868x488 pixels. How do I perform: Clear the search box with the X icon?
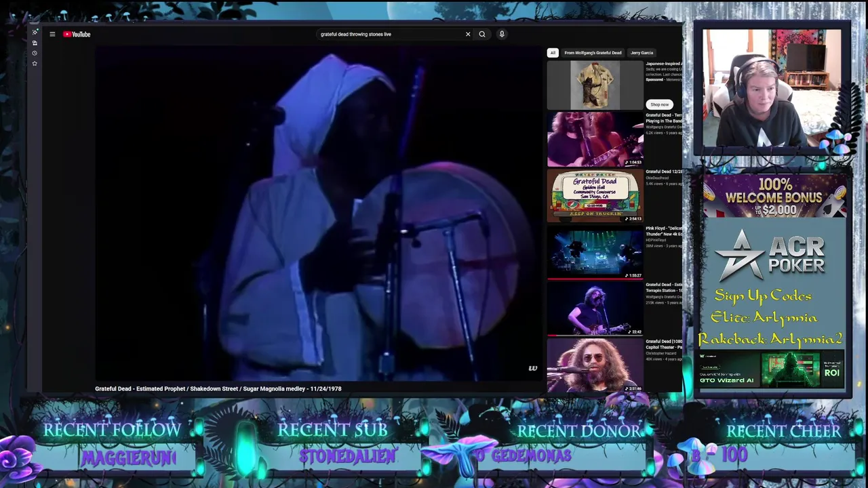click(x=468, y=34)
